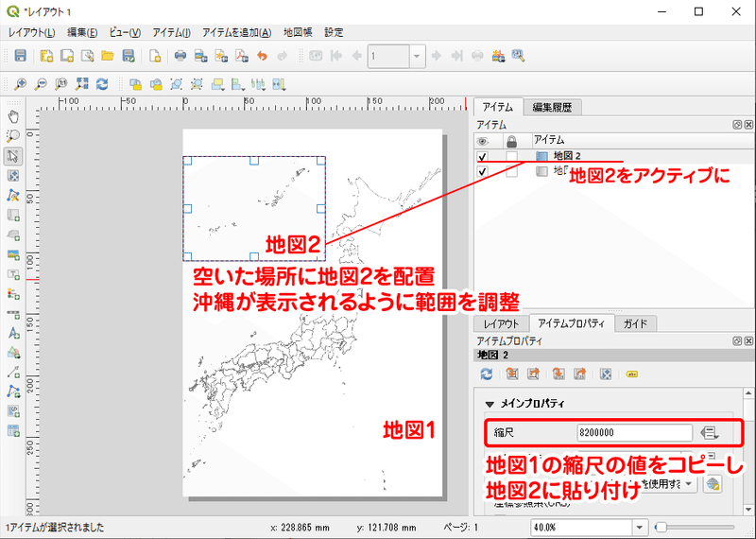The image size is (756, 539).
Task: Toggle visibility checkbox of the second map item
Action: [482, 171]
